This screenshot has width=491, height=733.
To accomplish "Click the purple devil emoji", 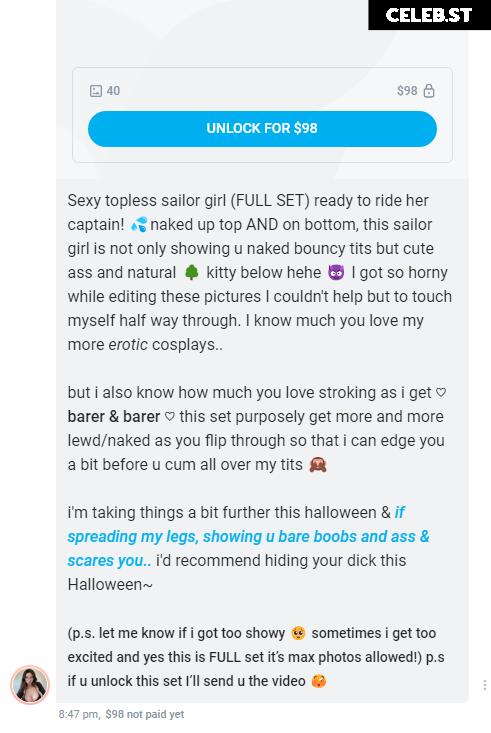I will tap(336, 273).
